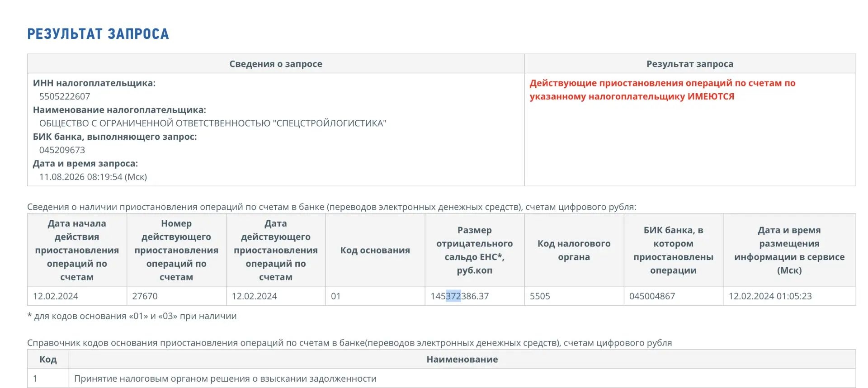Click the heading РЕЗУЛЬТАТ ЗАПРОСА
This screenshot has height=388, width=868.
pos(98,34)
